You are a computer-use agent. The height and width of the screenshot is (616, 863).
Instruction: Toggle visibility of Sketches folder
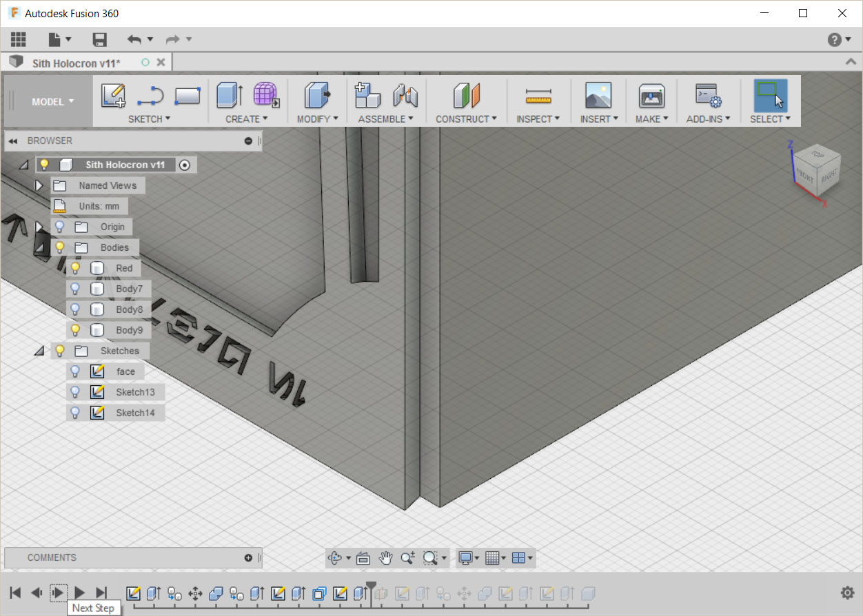click(60, 351)
